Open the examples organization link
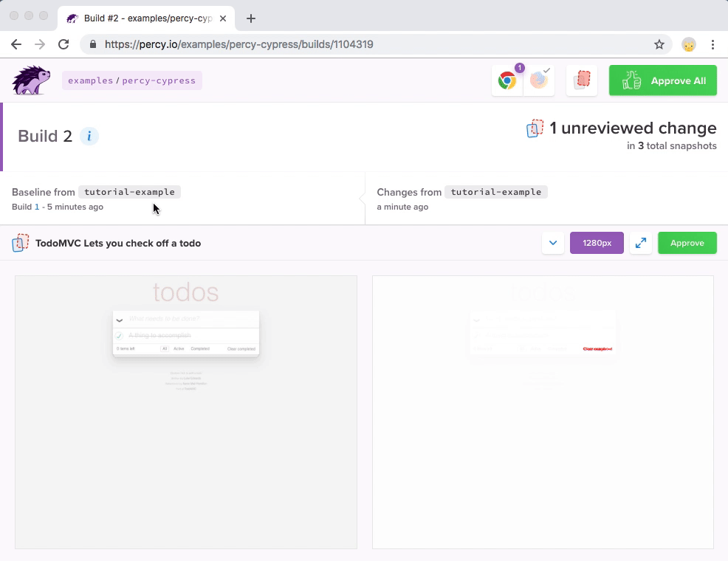 (x=91, y=80)
